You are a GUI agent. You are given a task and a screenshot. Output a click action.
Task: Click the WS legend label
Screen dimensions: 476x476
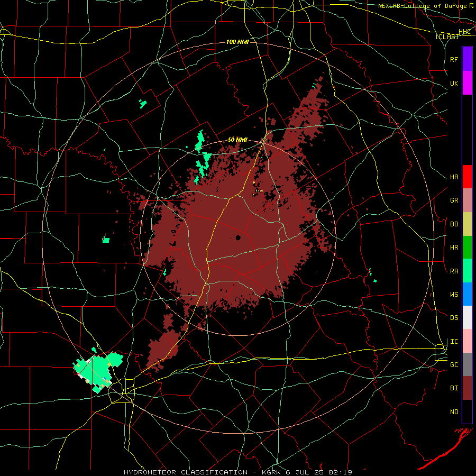(x=454, y=295)
